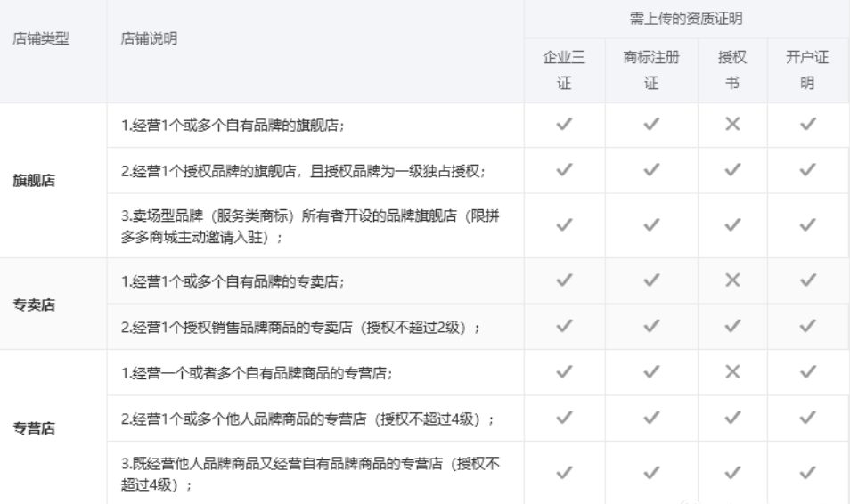The width and height of the screenshot is (850, 504).
Task: Click the 授权书 X mark for 自有品牌的旗舰店 row
Action: tap(732, 126)
